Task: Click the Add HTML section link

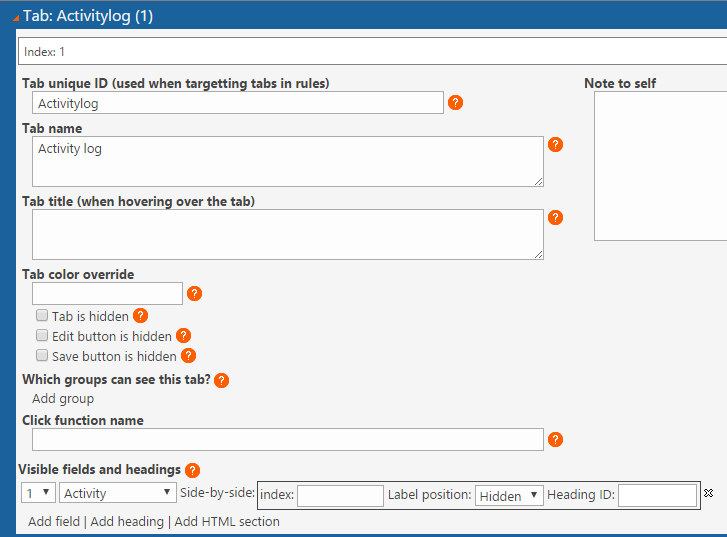Action: tap(227, 522)
